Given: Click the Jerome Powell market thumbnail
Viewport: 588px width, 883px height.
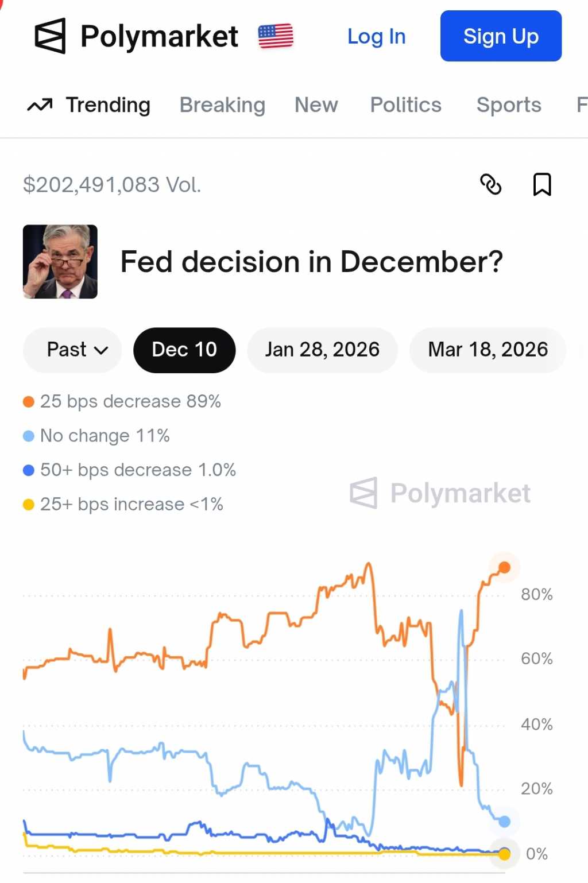Looking at the screenshot, I should (60, 262).
